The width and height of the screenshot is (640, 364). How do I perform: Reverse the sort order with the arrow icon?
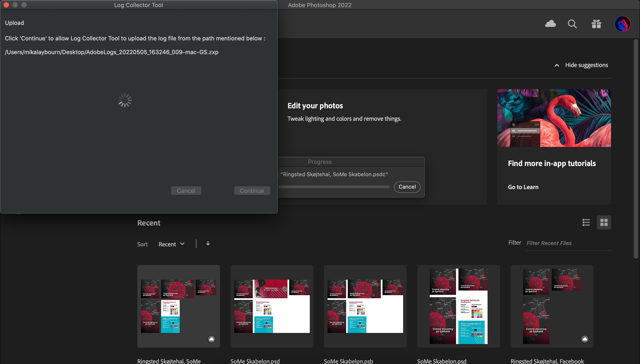(x=208, y=243)
